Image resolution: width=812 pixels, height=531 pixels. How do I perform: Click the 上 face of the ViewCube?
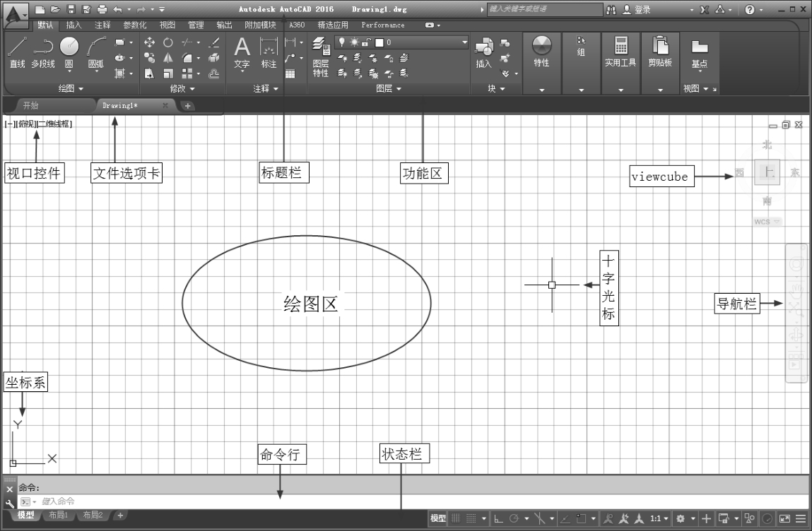tap(767, 172)
